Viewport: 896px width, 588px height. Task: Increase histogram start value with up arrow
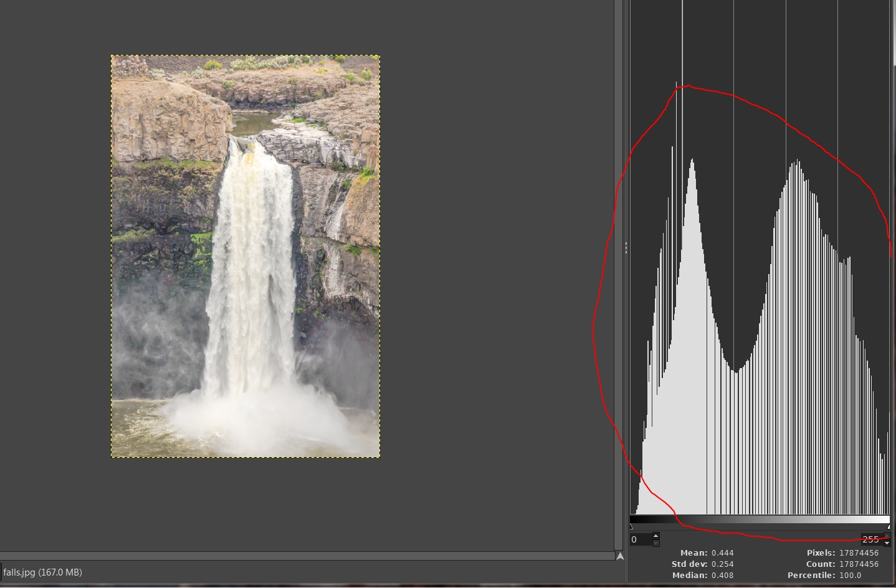tap(656, 536)
